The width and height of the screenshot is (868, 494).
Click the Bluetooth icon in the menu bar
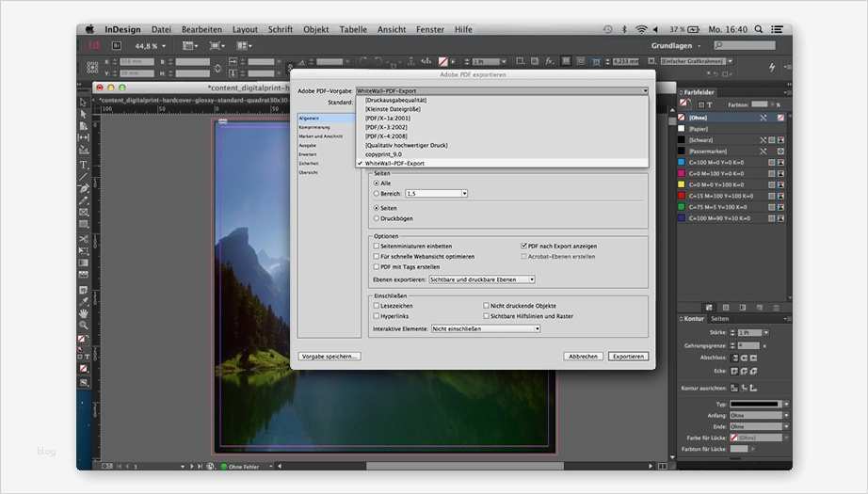623,30
